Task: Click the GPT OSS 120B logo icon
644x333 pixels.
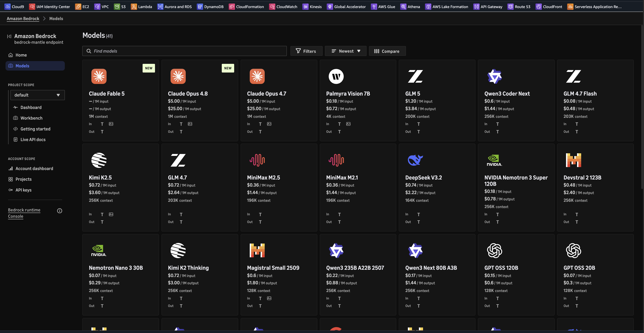Action: [495, 250]
